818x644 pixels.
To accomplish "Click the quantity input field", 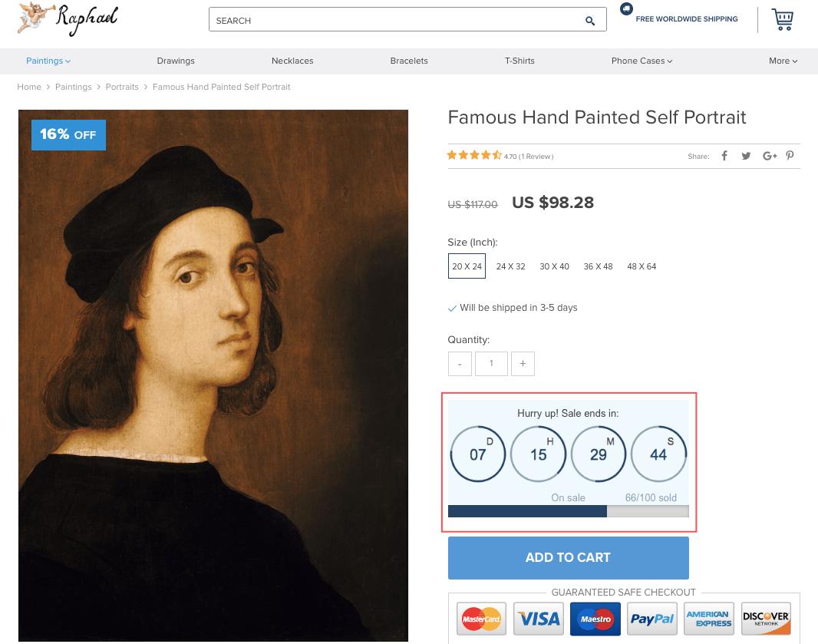I will click(491, 363).
